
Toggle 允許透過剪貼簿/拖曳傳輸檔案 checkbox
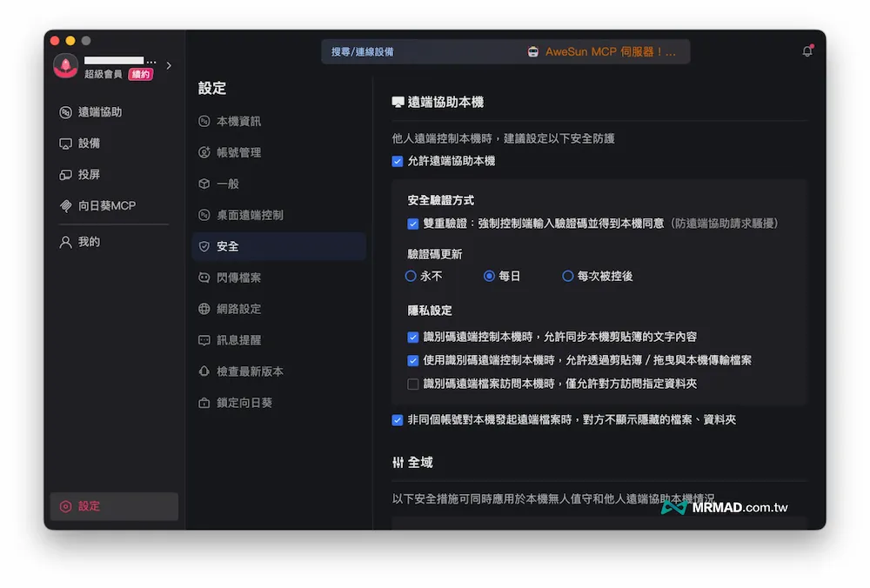pos(412,361)
